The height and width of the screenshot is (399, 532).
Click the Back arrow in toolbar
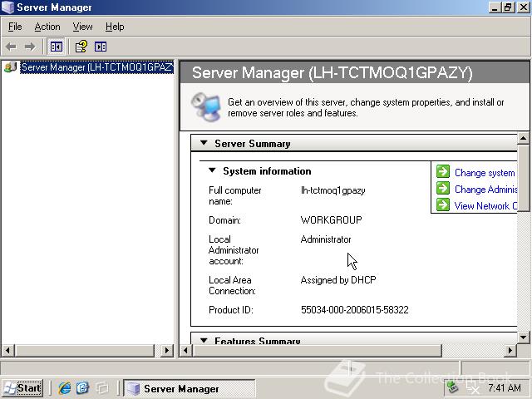(11, 47)
